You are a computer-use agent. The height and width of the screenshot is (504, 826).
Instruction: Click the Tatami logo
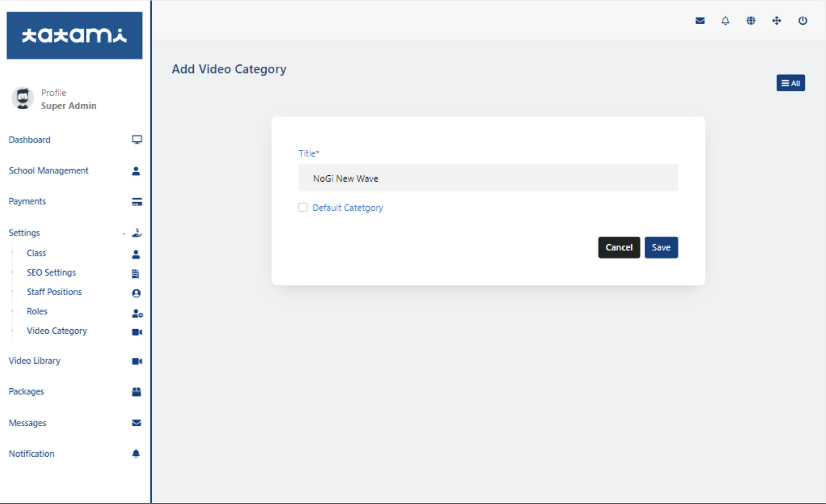(74, 35)
